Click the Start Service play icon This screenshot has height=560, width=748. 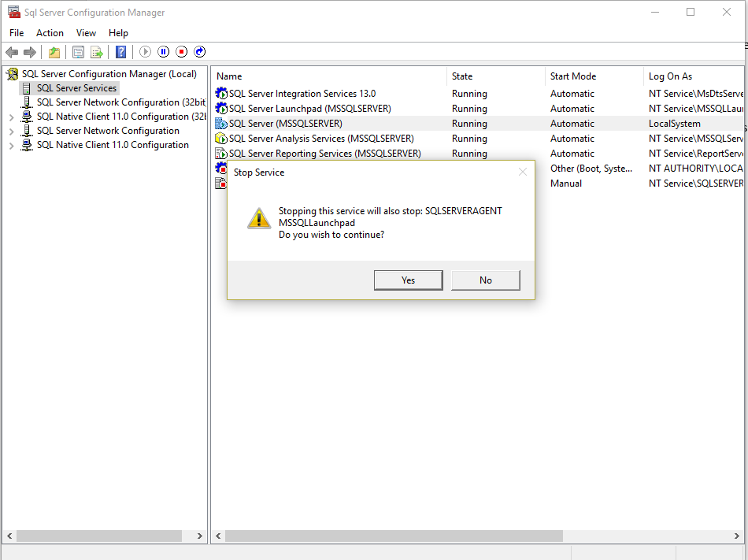click(145, 51)
